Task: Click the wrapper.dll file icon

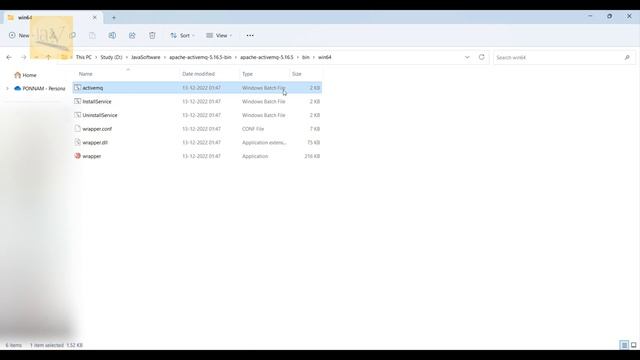Action: pos(78,142)
